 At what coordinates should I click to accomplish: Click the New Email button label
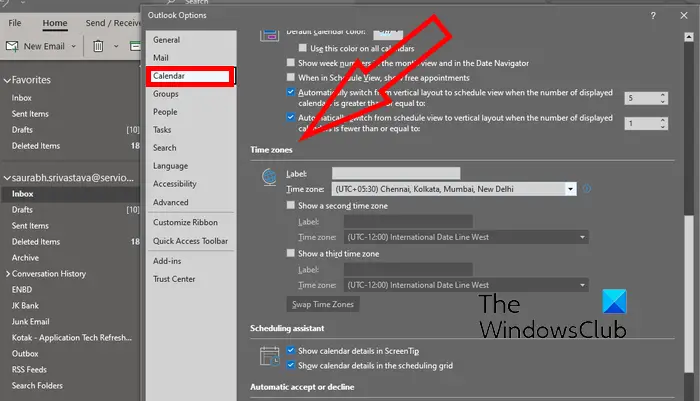44,46
